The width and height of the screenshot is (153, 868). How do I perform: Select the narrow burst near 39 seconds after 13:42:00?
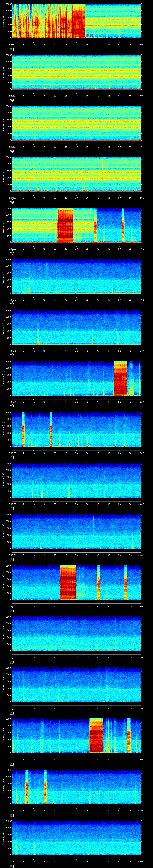coord(95,225)
